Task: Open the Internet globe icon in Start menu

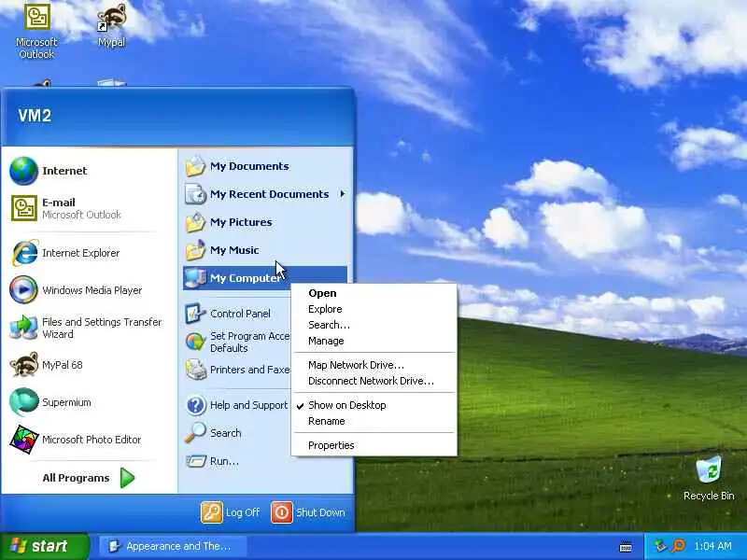Action: coord(23,171)
